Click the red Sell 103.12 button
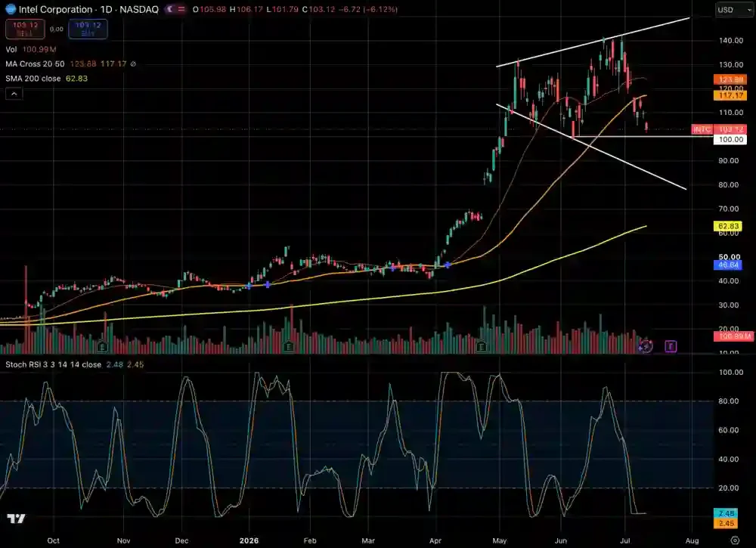756x548 pixels. 25,29
